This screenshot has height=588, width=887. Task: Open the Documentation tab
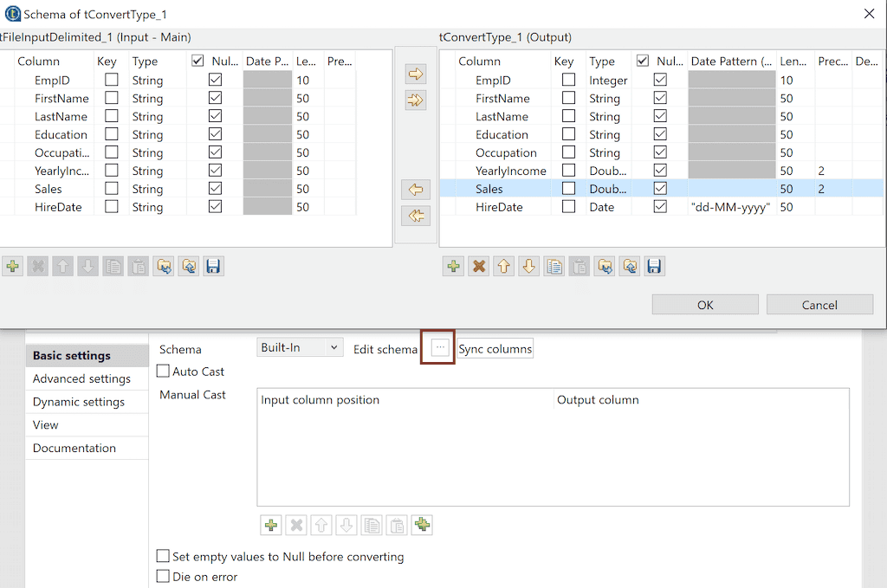[x=74, y=448]
